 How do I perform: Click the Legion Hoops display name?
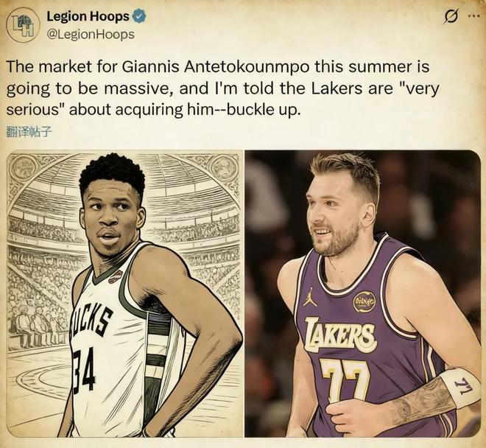pos(88,16)
